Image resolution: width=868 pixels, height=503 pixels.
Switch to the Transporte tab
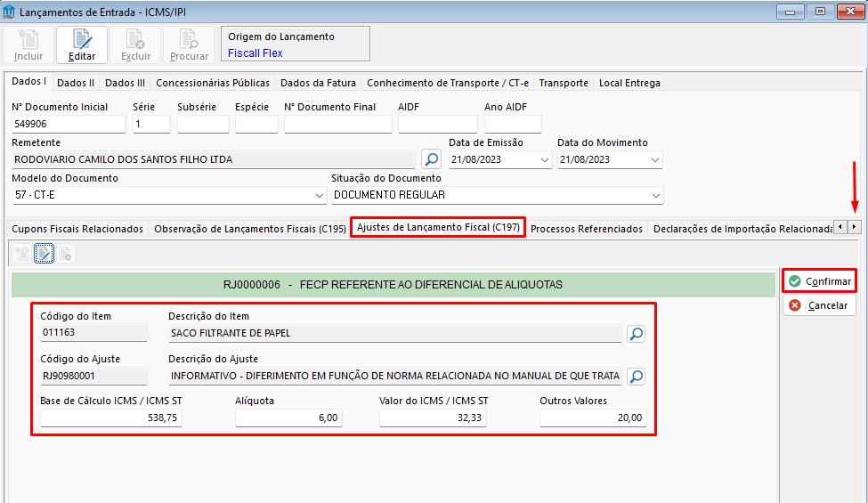564,83
